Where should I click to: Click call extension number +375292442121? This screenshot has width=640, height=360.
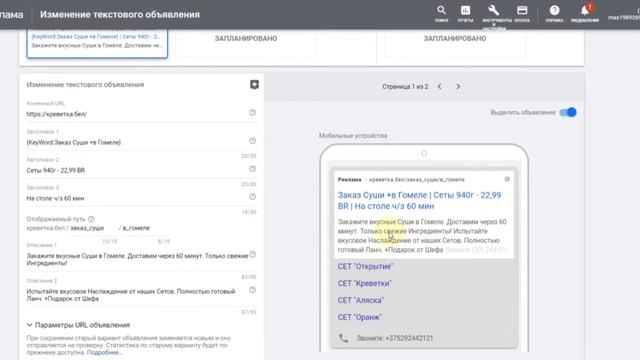pos(395,338)
